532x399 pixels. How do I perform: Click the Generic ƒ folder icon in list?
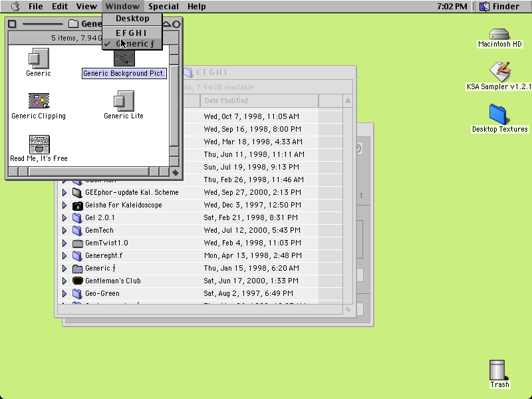pyautogui.click(x=77, y=269)
